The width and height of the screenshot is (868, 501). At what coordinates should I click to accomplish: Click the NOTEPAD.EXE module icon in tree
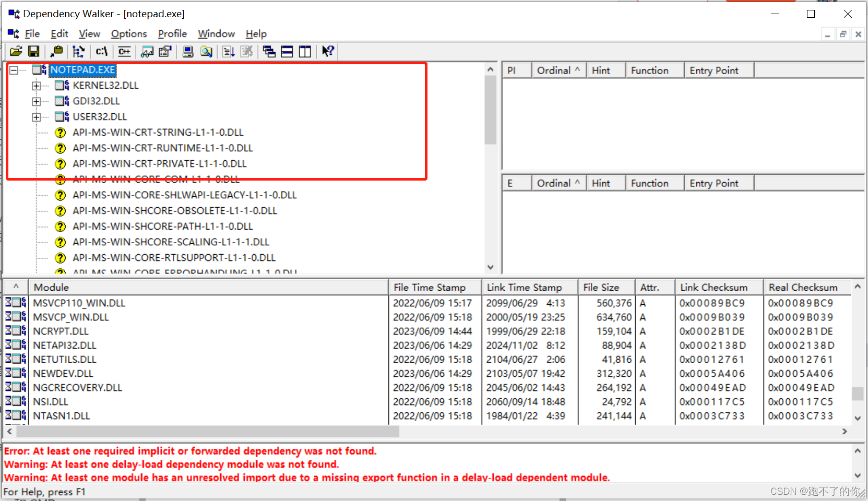tap(40, 69)
